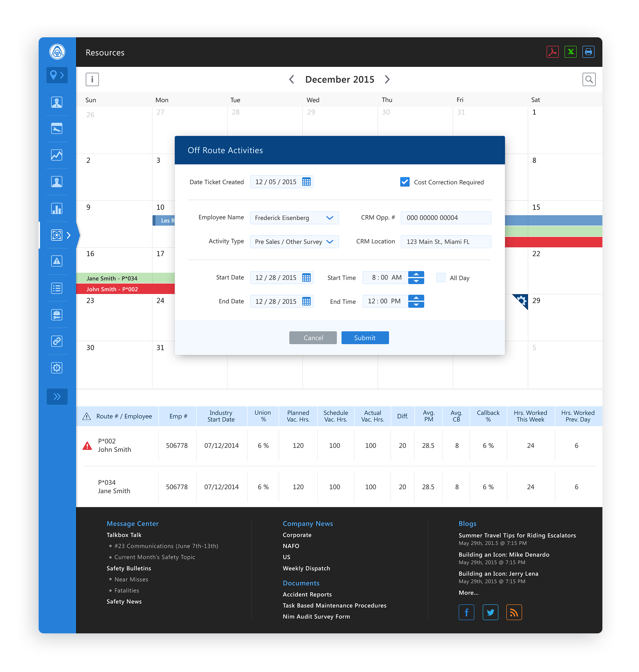This screenshot has width=639, height=672.
Task: Open Weekly Dispatch news link
Action: tap(306, 568)
